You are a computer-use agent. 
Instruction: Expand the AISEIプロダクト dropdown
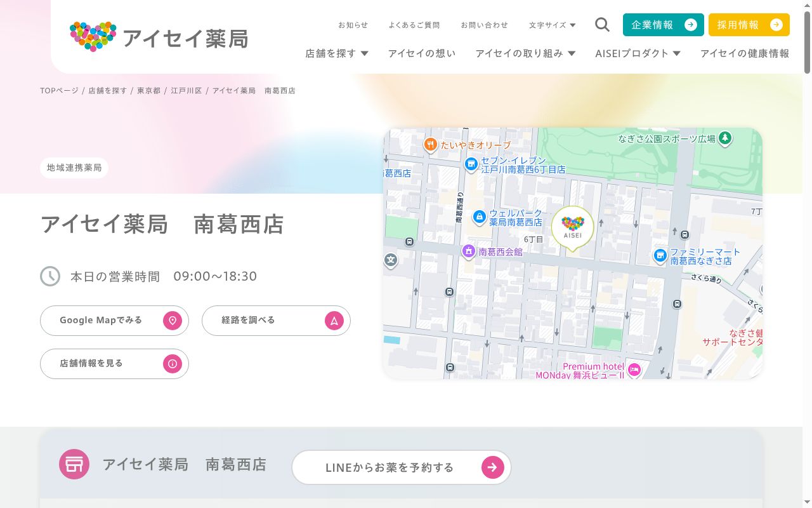tap(638, 53)
